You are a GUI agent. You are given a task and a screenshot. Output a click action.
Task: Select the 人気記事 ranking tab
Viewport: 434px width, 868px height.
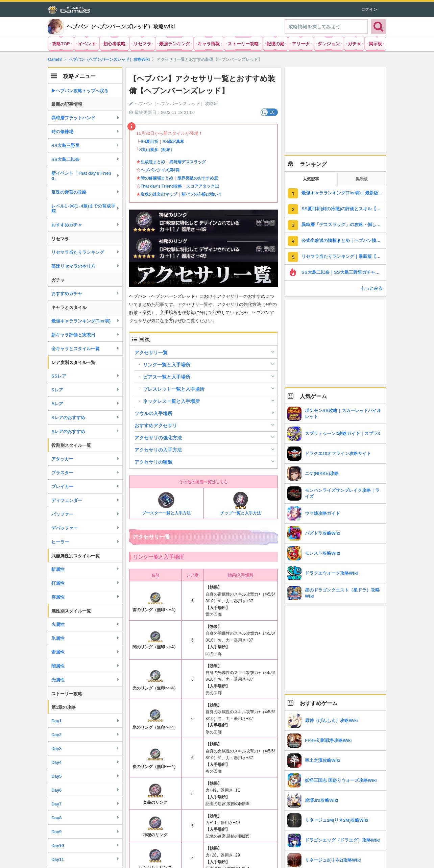pyautogui.click(x=311, y=179)
